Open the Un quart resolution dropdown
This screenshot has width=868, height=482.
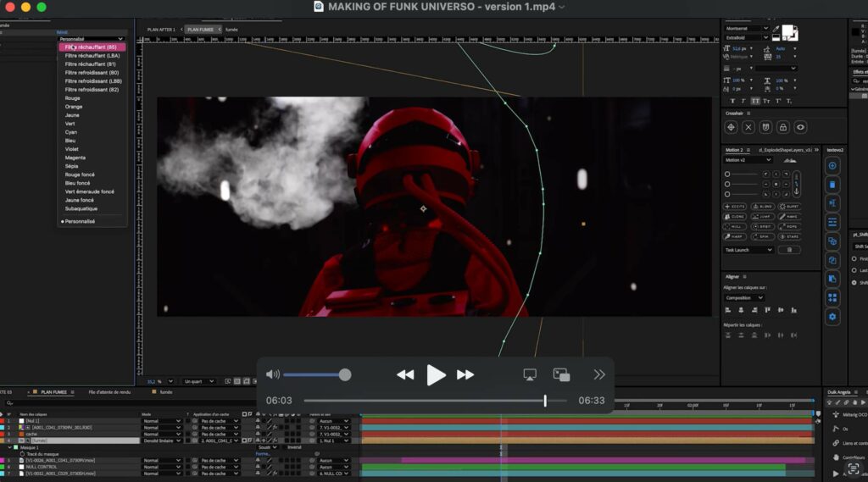pyautogui.click(x=199, y=381)
